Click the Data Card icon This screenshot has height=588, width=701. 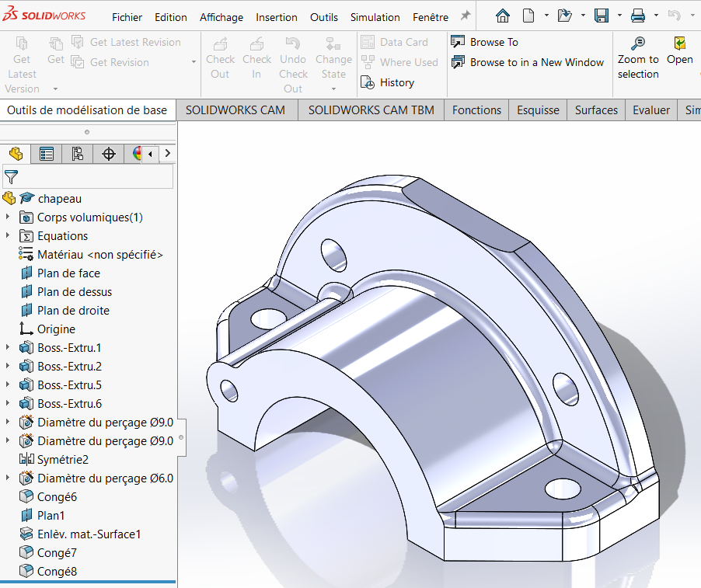tap(368, 42)
